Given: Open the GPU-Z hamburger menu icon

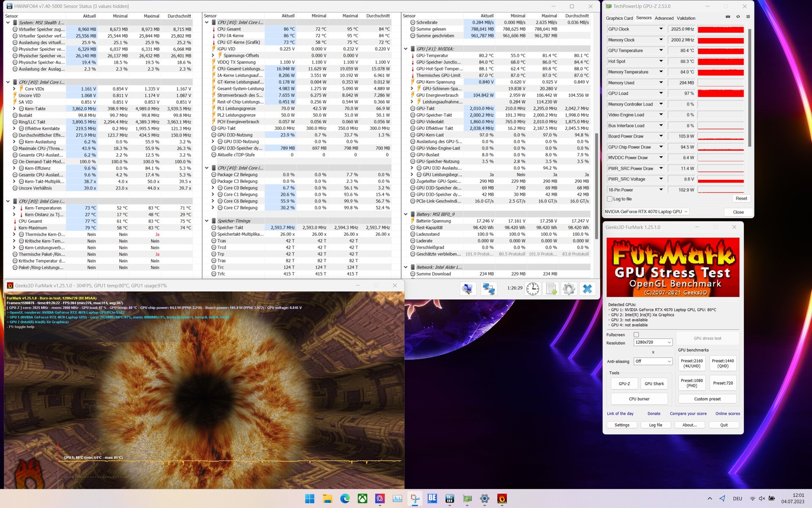Looking at the screenshot, I should pos(748,17).
